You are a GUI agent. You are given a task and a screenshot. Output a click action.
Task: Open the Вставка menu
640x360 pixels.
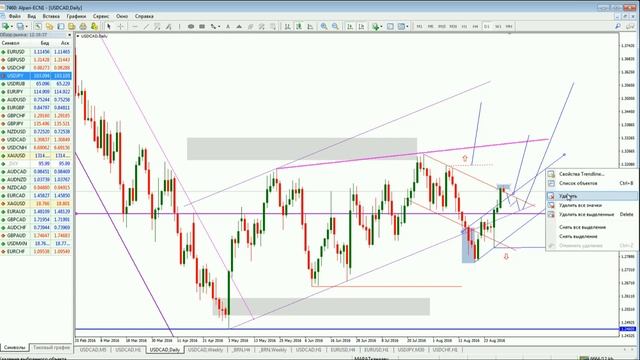pyautogui.click(x=51, y=16)
